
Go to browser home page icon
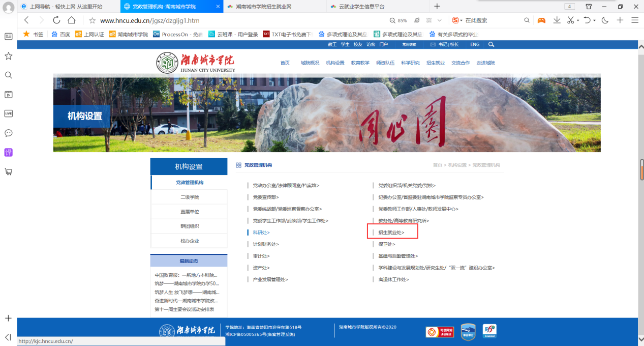click(x=72, y=20)
